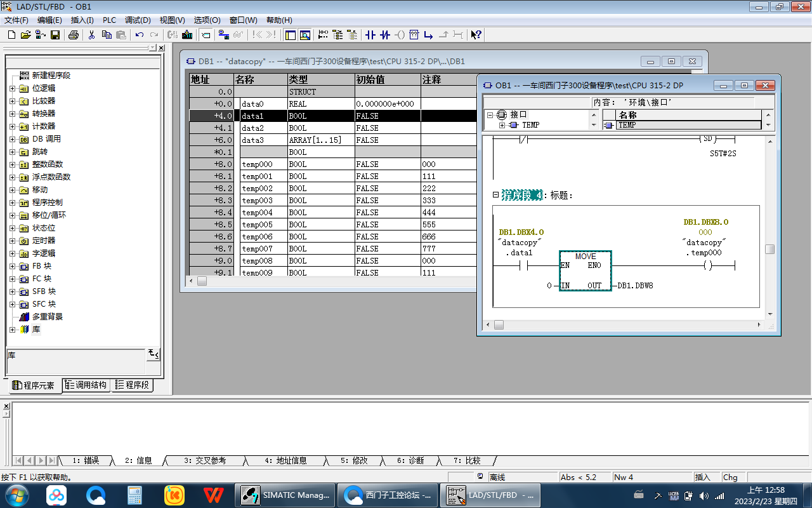
Task: Click the Save diskette icon
Action: (55, 35)
